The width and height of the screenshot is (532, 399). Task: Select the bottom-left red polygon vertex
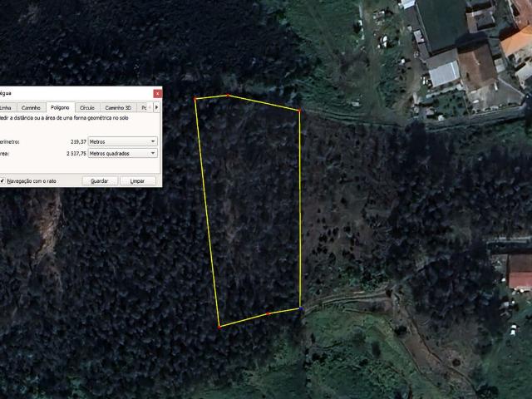coord(219,327)
